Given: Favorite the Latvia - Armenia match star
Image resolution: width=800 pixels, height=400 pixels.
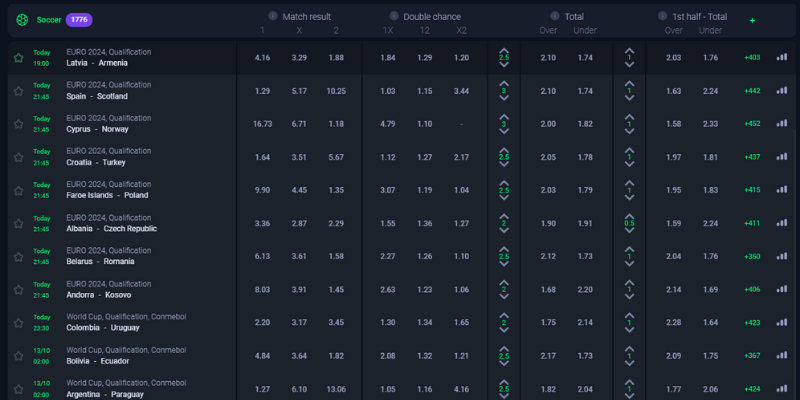Looking at the screenshot, I should tap(18, 57).
